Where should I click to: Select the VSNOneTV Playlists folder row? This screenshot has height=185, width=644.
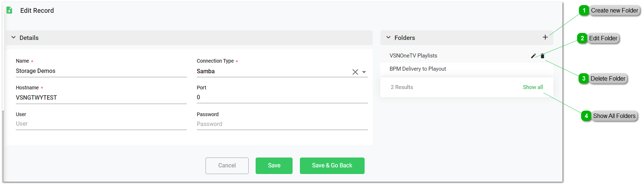[x=413, y=56]
